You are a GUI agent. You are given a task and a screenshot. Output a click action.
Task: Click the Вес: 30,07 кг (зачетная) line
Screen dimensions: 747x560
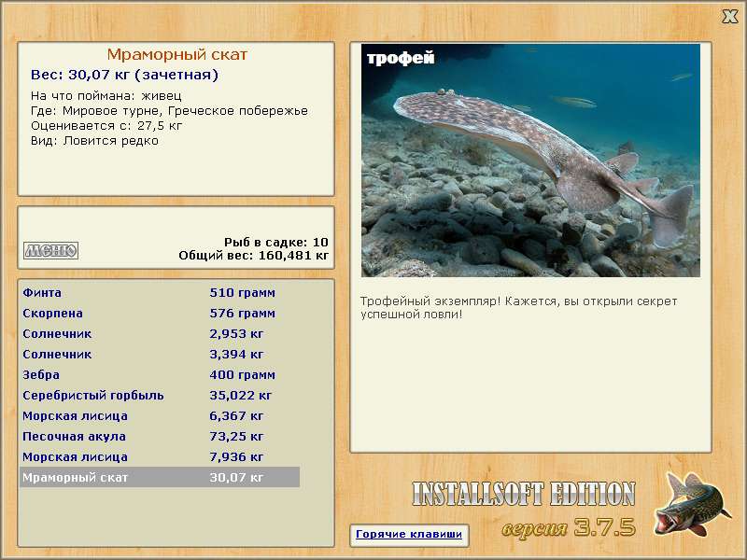[x=124, y=75]
